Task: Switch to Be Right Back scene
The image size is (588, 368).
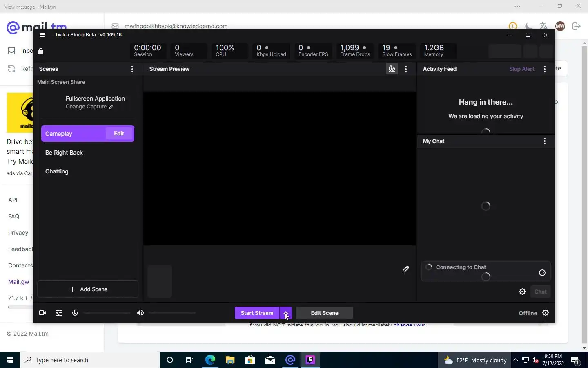Action: [64, 153]
